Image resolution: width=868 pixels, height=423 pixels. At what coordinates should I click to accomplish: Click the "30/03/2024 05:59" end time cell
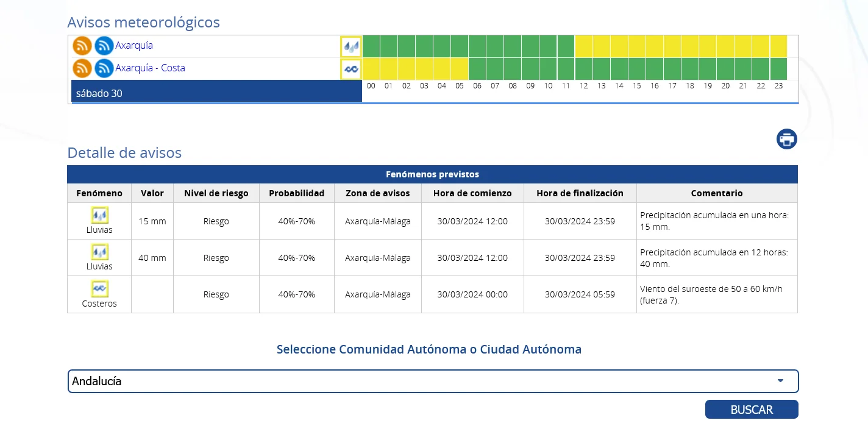point(580,294)
